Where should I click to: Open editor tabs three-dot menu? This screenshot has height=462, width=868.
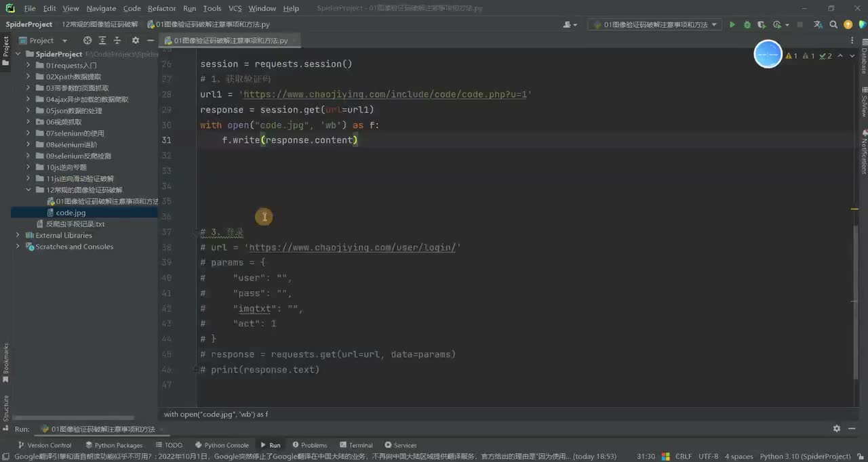[853, 41]
